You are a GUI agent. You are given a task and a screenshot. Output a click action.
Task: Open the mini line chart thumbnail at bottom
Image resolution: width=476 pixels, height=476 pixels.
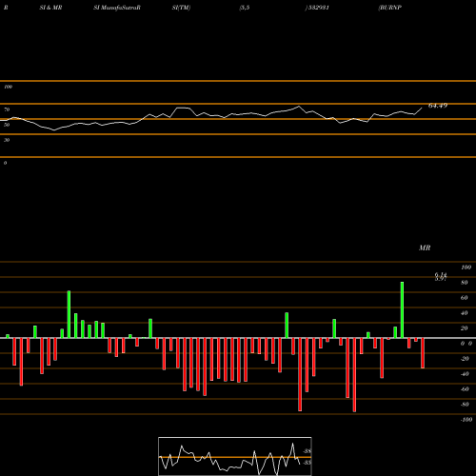click(x=235, y=456)
